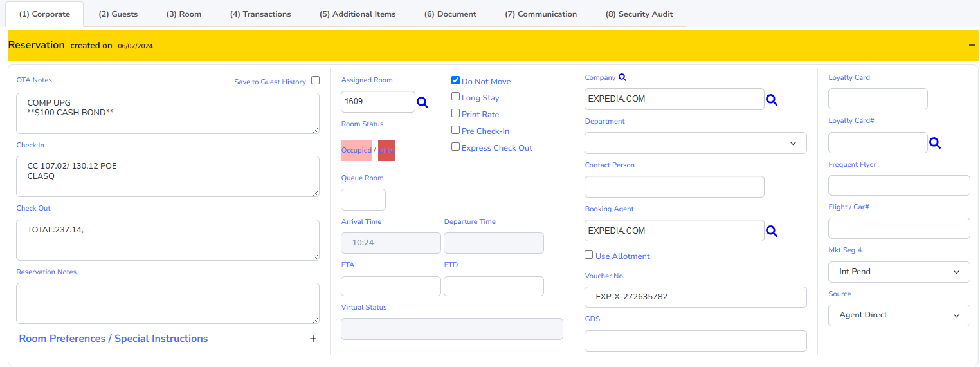Click search icon beside Company label
Viewport: 980px width, 367px height.
tap(622, 77)
